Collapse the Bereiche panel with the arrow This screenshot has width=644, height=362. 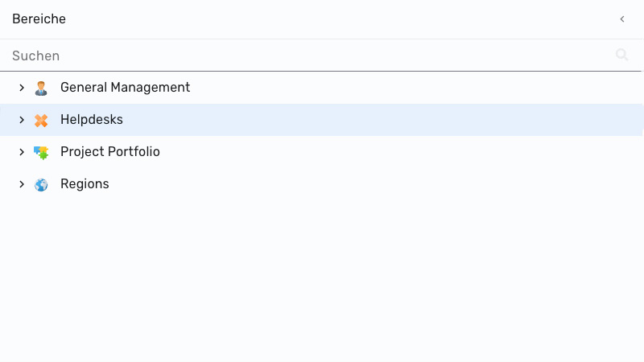coord(622,19)
